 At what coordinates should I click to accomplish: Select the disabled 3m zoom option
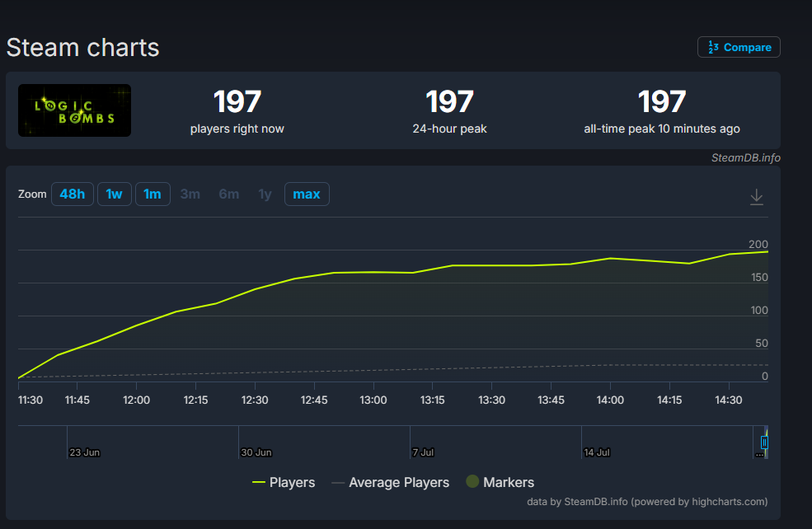[190, 194]
